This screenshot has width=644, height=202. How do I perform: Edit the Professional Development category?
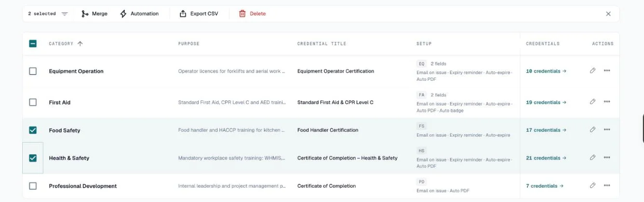pos(592,186)
